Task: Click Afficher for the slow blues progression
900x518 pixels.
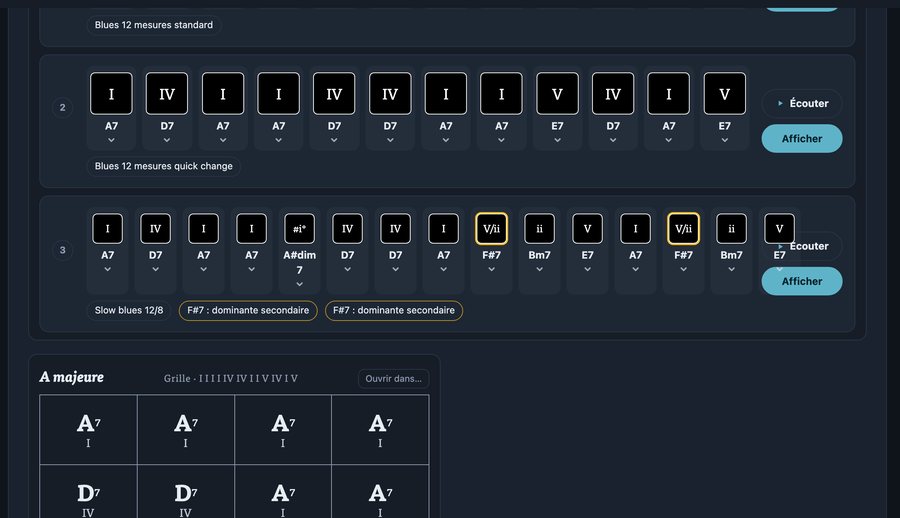Action: coord(802,281)
